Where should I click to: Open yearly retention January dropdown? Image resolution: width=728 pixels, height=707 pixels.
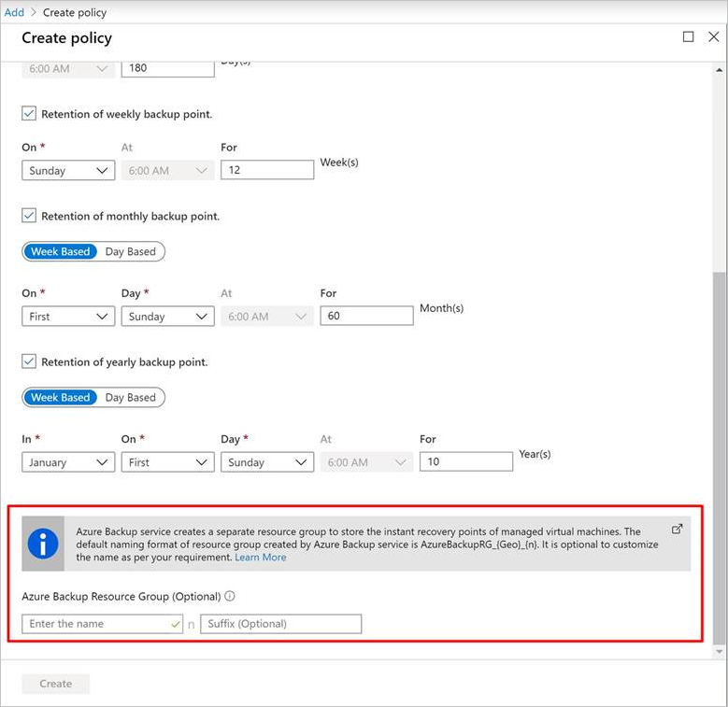click(x=68, y=462)
